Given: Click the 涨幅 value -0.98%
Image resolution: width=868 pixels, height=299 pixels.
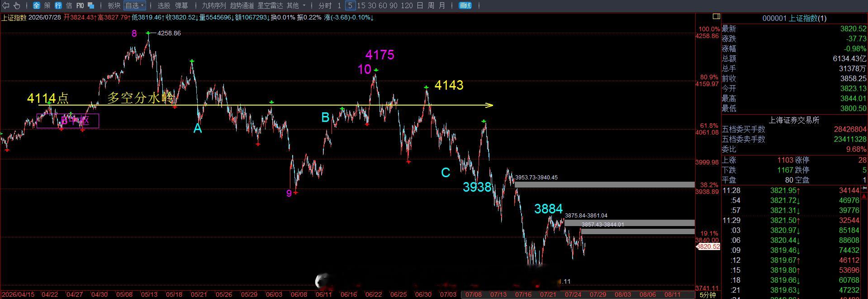Looking at the screenshot, I should 855,48.
